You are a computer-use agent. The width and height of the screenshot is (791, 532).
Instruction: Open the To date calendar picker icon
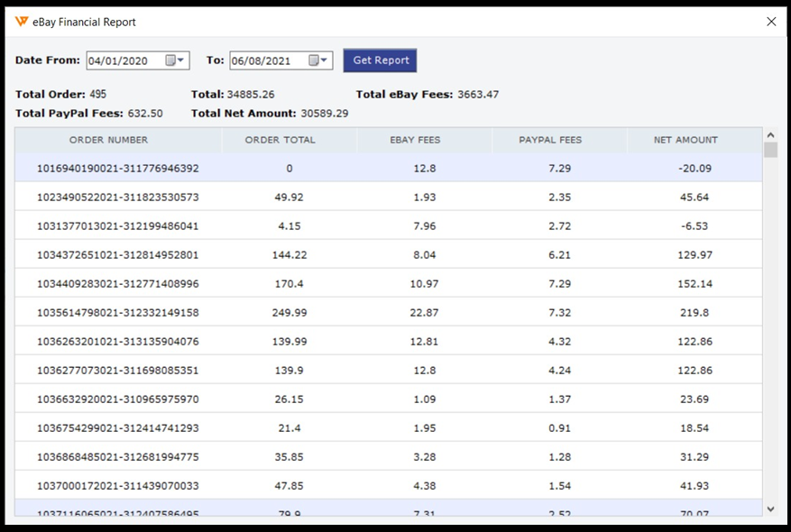[314, 60]
